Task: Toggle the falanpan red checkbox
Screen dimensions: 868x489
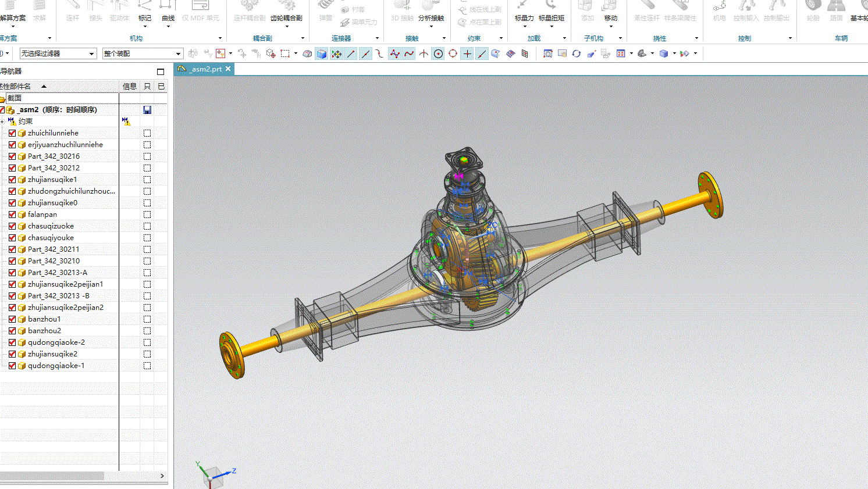Action: click(12, 215)
